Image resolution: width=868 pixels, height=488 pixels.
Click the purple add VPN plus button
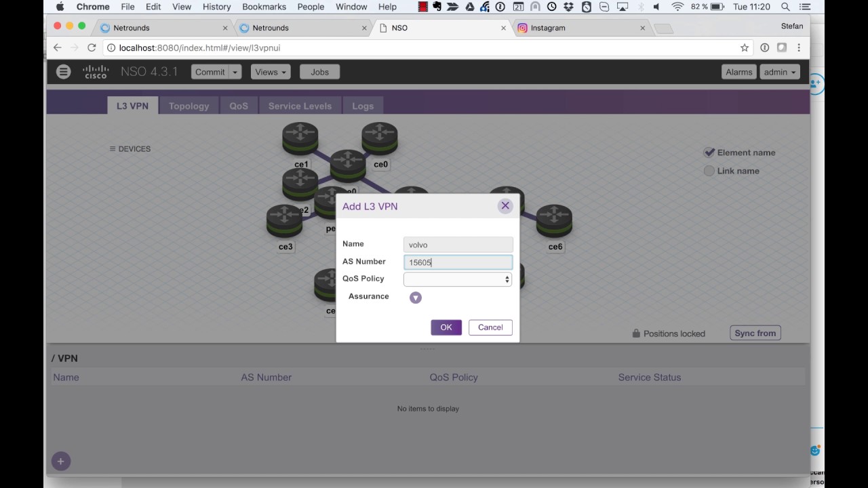click(60, 462)
